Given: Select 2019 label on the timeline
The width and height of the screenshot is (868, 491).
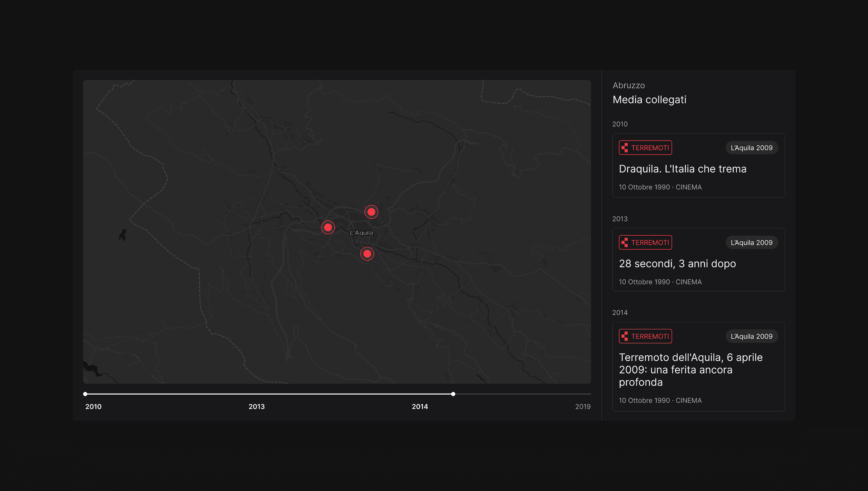Looking at the screenshot, I should pyautogui.click(x=582, y=407).
